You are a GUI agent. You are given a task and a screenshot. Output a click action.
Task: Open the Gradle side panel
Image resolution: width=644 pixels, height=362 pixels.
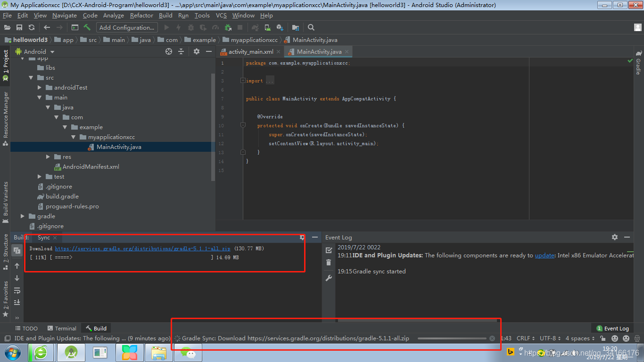click(x=638, y=63)
